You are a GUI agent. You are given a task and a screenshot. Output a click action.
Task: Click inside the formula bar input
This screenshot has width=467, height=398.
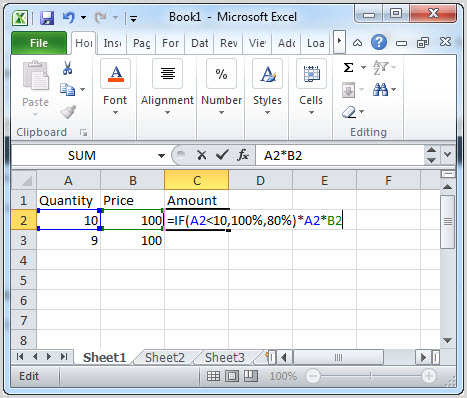340,155
